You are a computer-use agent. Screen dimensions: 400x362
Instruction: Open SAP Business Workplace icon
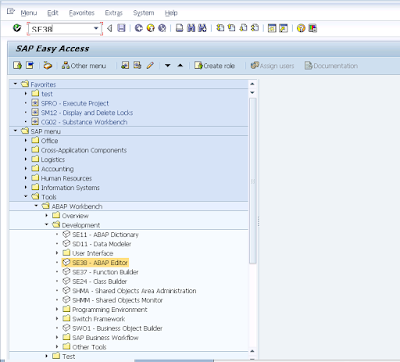click(48, 65)
